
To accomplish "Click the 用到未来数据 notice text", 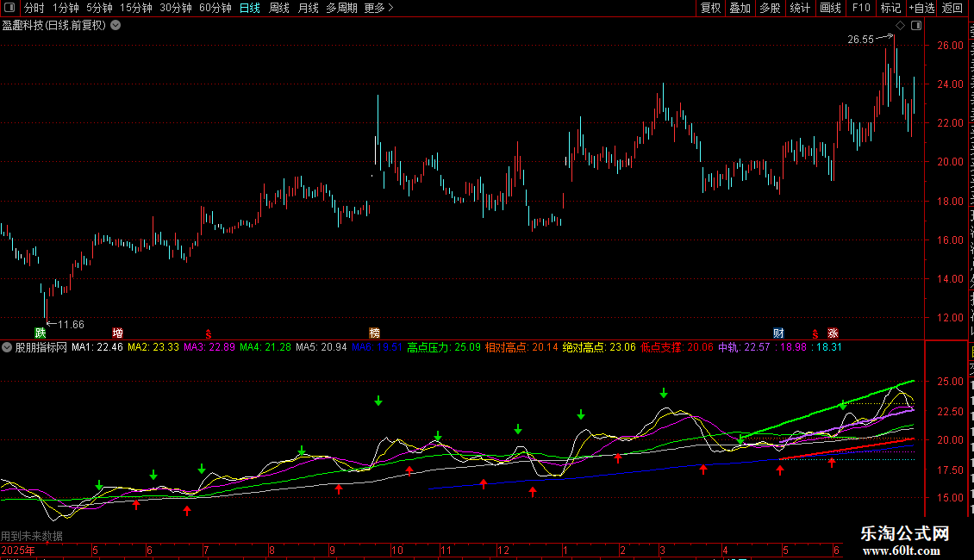I will pos(32,537).
